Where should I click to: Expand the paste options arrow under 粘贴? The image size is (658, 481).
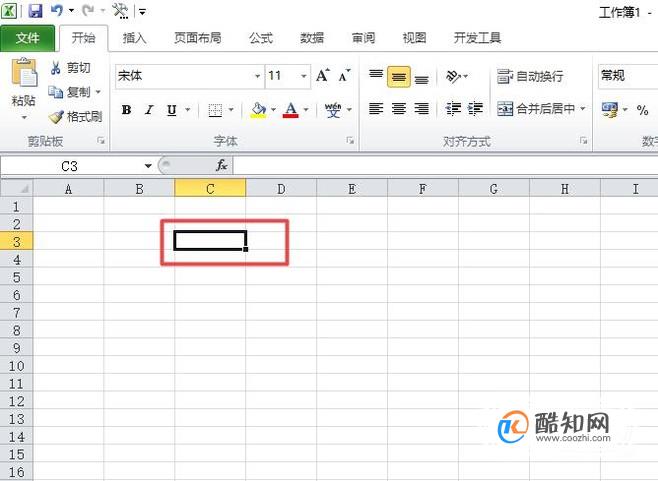tap(24, 117)
